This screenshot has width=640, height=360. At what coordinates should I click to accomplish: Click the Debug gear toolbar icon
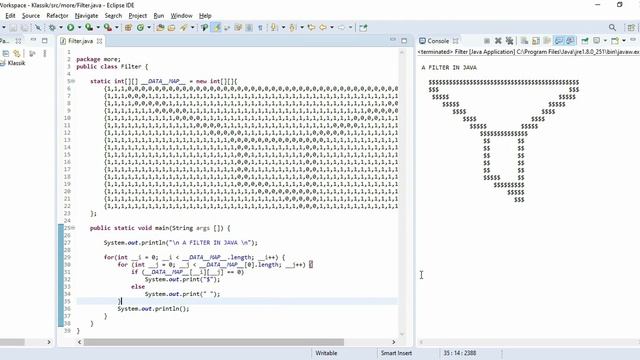tap(52, 28)
